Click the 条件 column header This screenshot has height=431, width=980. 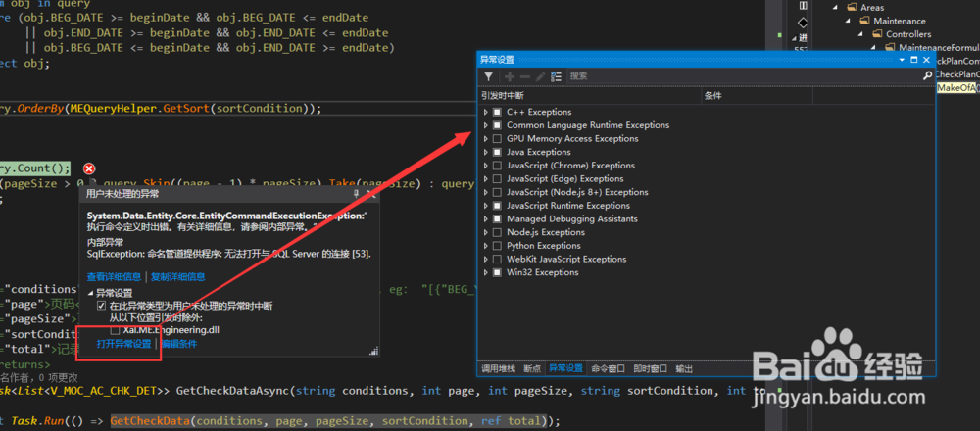712,96
